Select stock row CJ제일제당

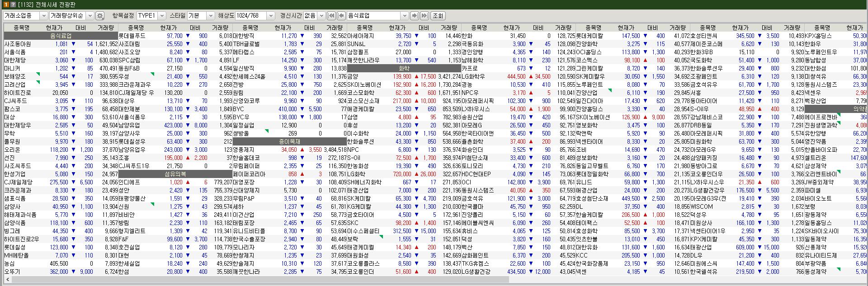point(61,182)
